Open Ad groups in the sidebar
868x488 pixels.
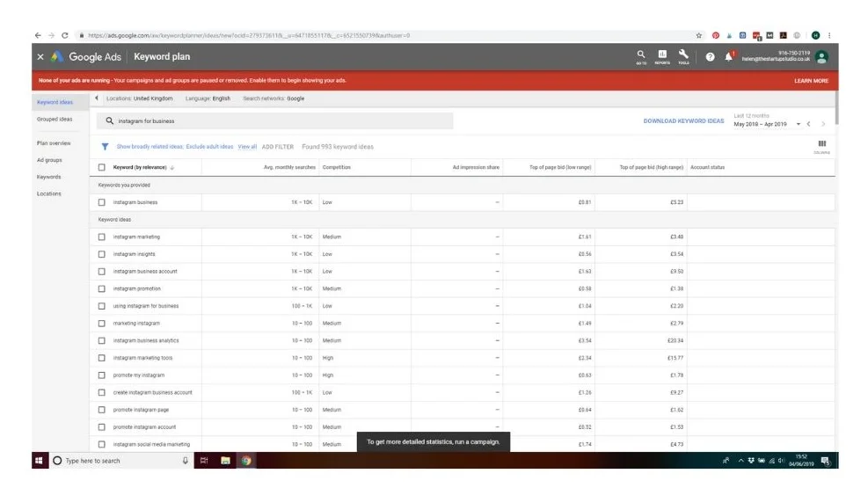tap(49, 160)
